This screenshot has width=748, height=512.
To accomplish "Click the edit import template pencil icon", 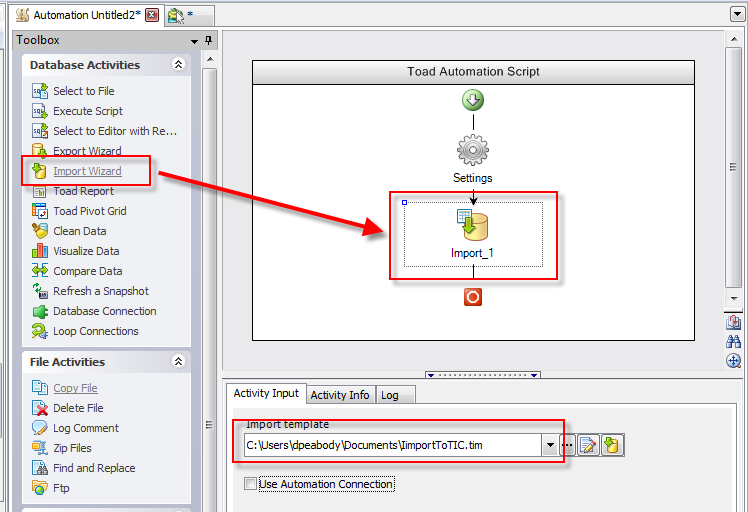I will point(588,446).
